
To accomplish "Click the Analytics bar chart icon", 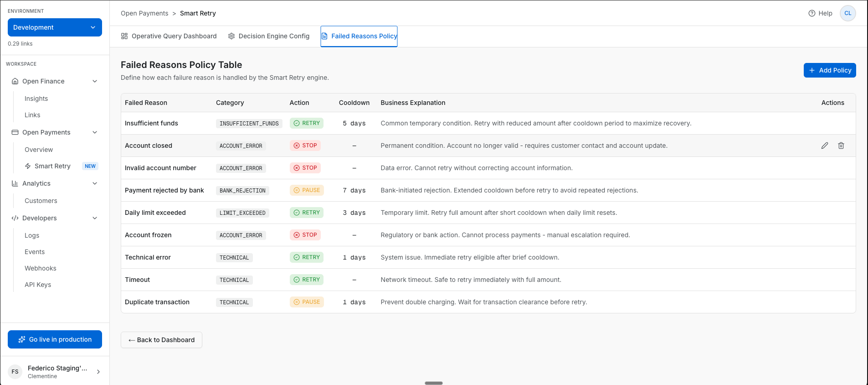I will [15, 183].
